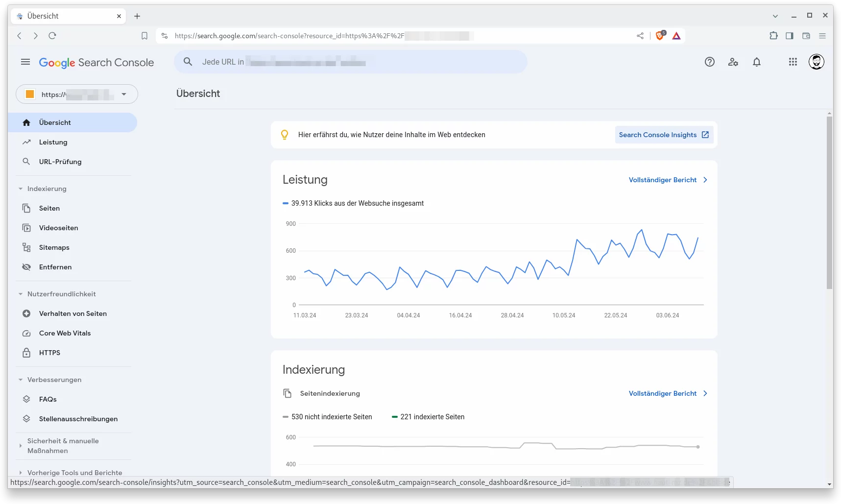Viewport: 841px width, 504px height.
Task: Click the Stellenausschreibungen layers icon
Action: click(x=26, y=419)
